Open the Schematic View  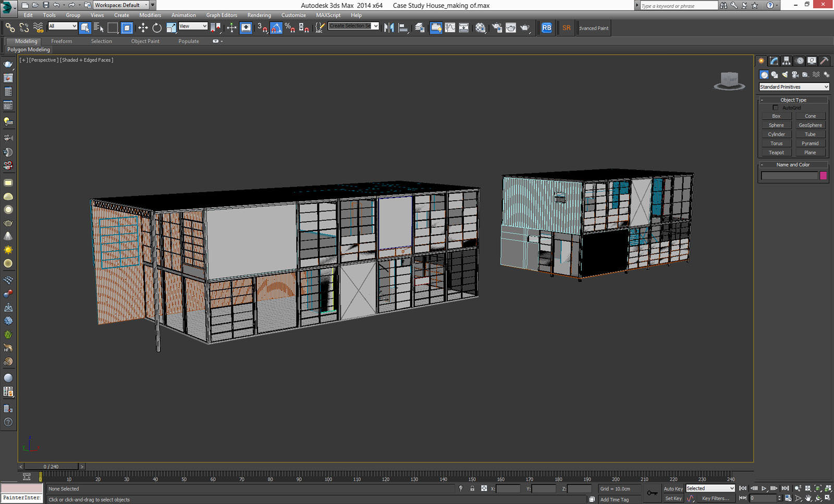tap(463, 28)
